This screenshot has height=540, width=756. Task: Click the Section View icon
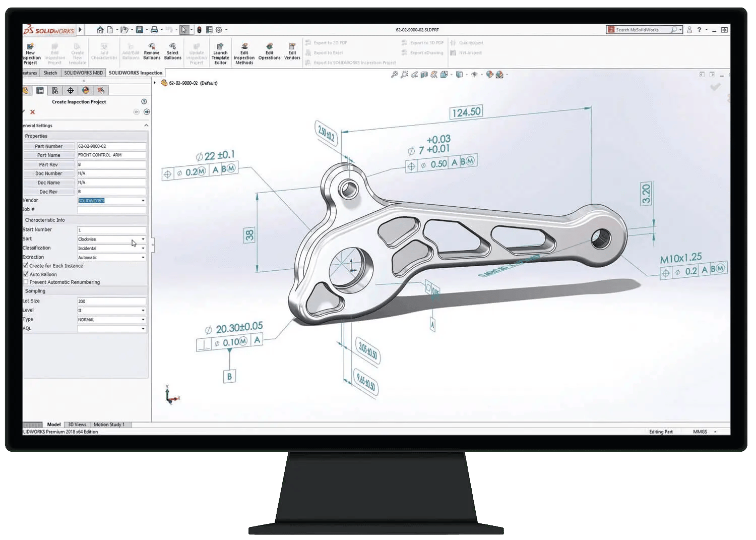tap(424, 75)
